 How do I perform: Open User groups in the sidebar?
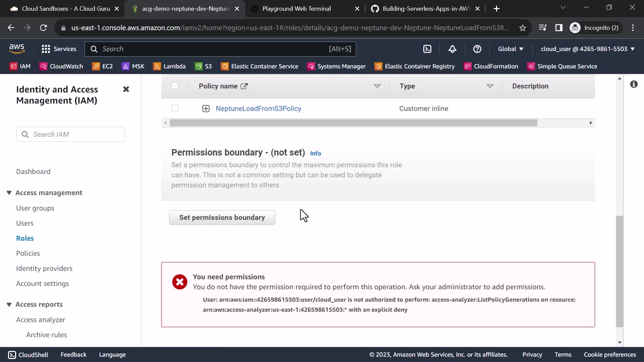click(35, 208)
